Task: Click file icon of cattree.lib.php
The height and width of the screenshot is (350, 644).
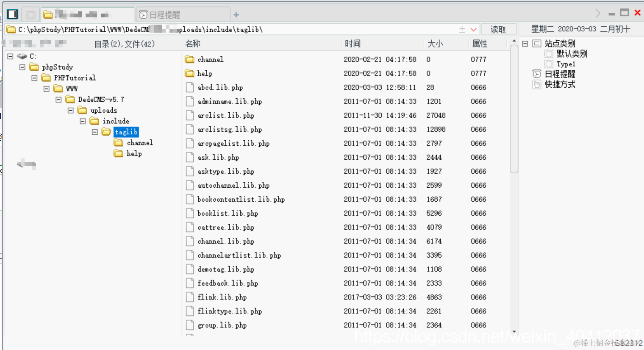Action: [x=190, y=227]
